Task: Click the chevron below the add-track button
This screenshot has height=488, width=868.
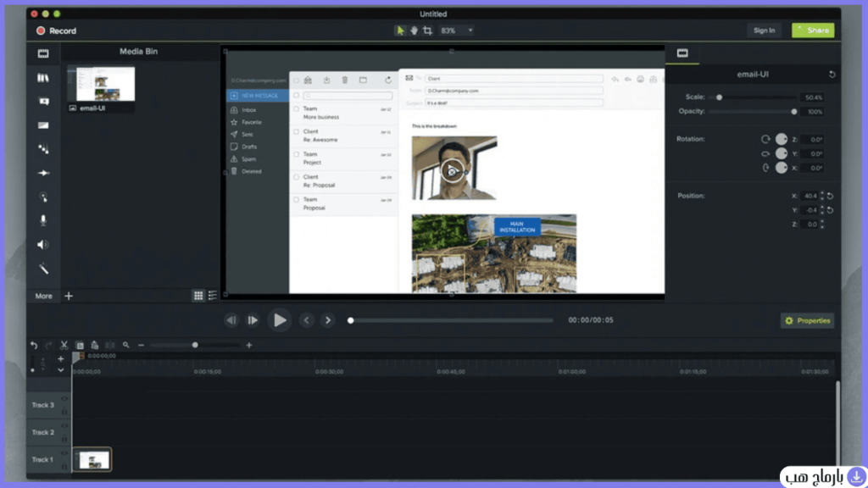Action: 61,370
